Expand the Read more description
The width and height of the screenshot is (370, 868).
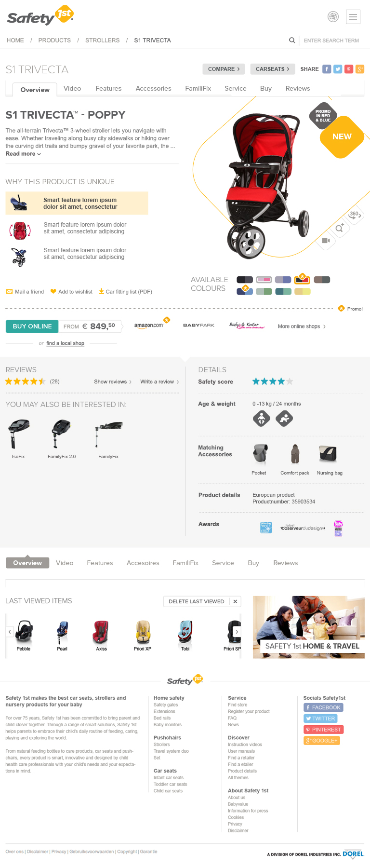point(23,154)
